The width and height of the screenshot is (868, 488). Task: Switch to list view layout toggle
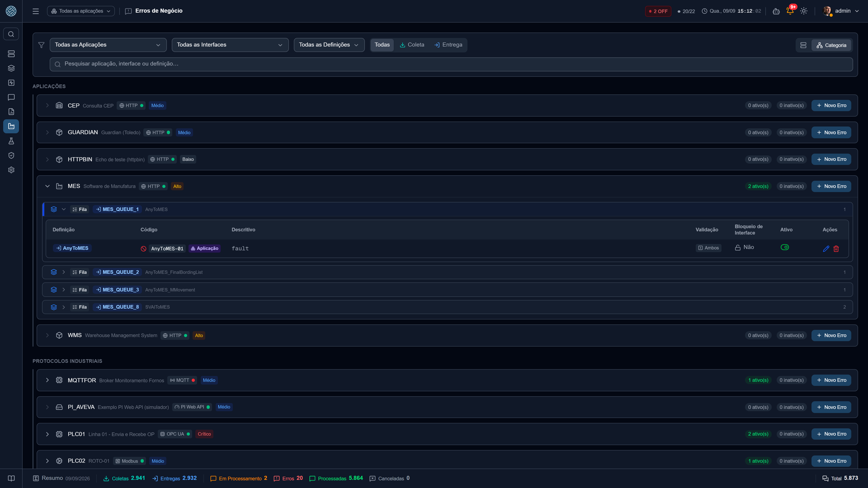pyautogui.click(x=803, y=45)
